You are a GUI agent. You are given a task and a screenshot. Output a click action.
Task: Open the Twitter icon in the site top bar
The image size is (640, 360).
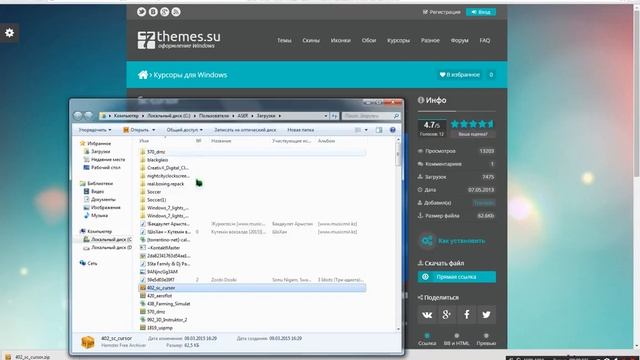click(x=141, y=12)
